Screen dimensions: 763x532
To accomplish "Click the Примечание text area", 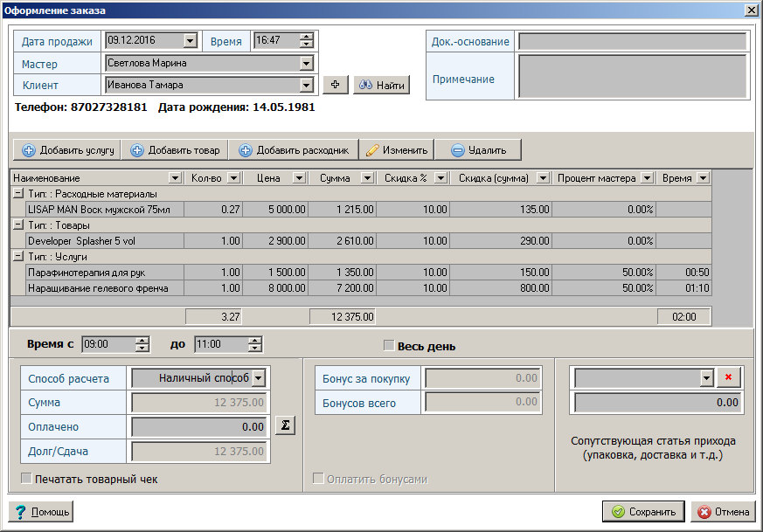I will click(x=632, y=76).
